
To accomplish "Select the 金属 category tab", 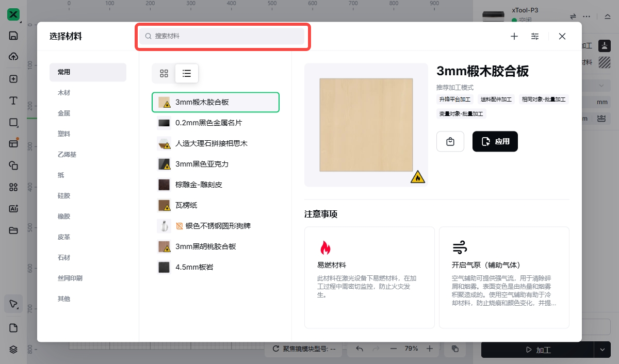I will [x=64, y=113].
